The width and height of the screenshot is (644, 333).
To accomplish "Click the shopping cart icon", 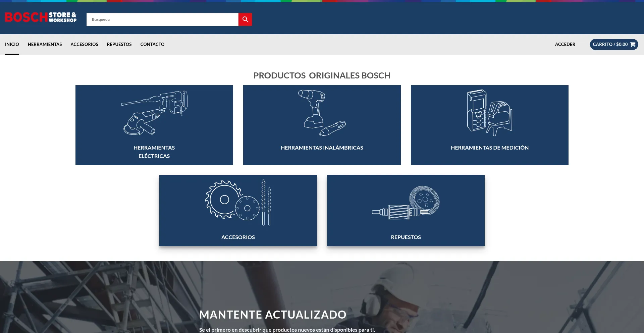I will coord(633,44).
